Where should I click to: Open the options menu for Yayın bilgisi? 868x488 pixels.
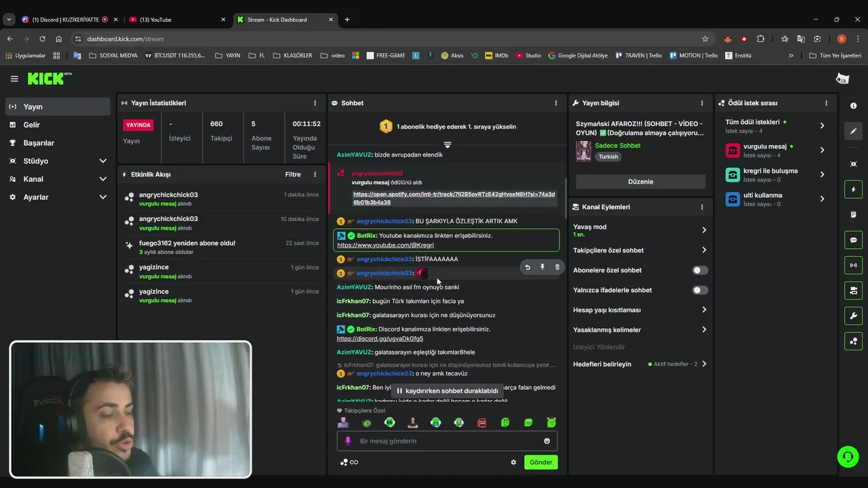click(x=702, y=103)
